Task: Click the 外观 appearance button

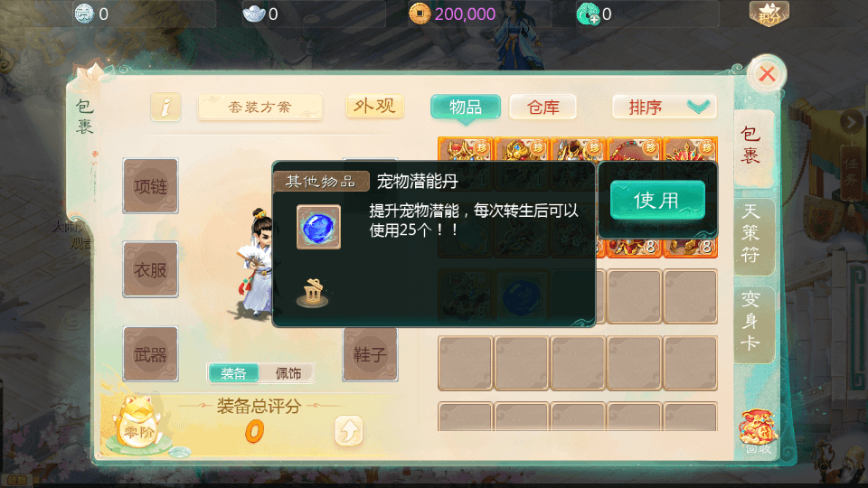Action: click(374, 107)
